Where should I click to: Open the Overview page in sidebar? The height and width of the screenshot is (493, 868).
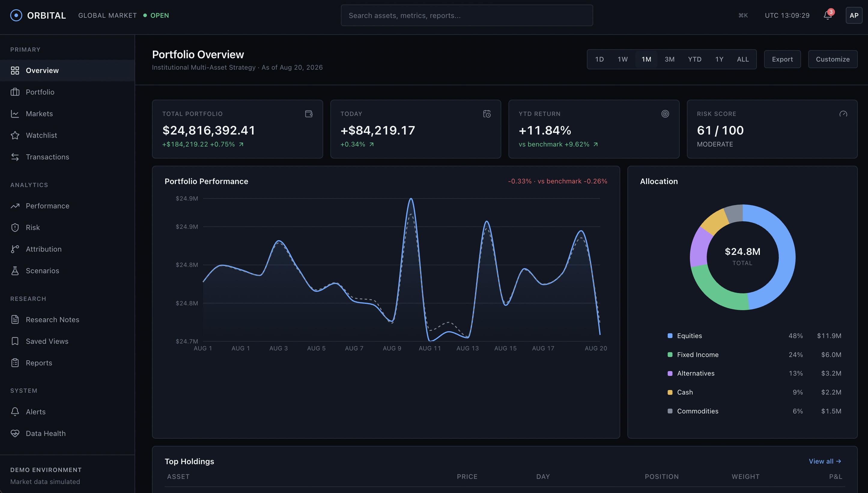point(67,71)
